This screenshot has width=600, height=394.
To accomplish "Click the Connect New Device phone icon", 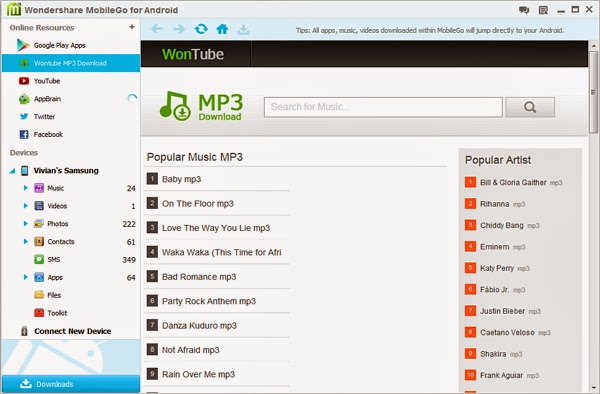I will coord(24,331).
